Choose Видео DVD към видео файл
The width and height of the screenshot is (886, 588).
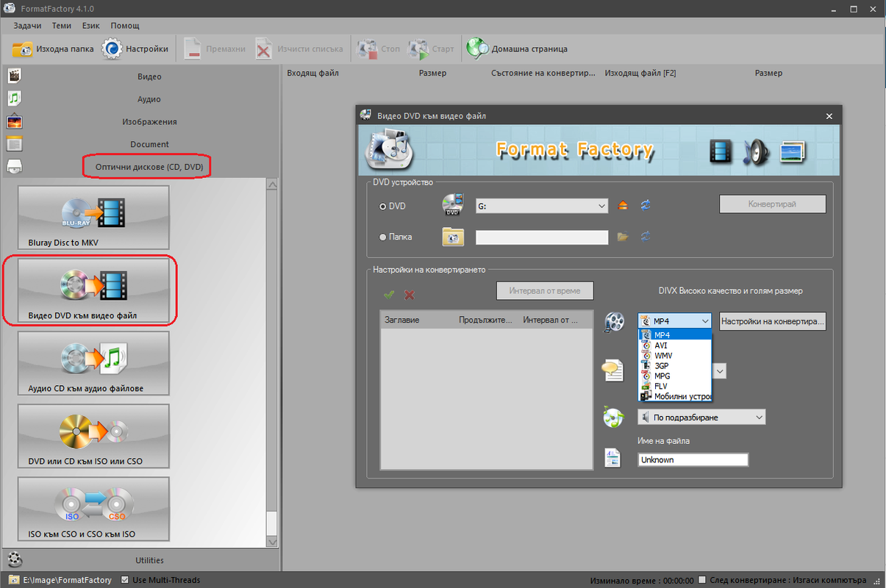point(93,291)
